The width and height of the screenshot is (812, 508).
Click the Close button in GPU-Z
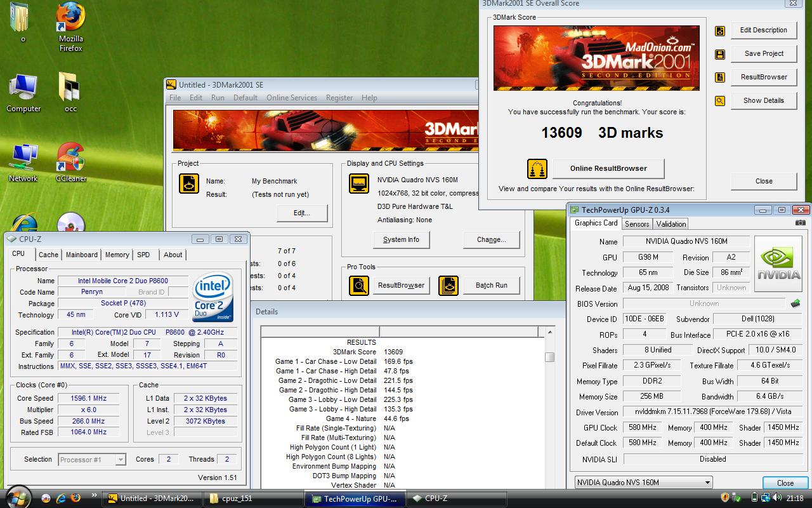pos(785,483)
